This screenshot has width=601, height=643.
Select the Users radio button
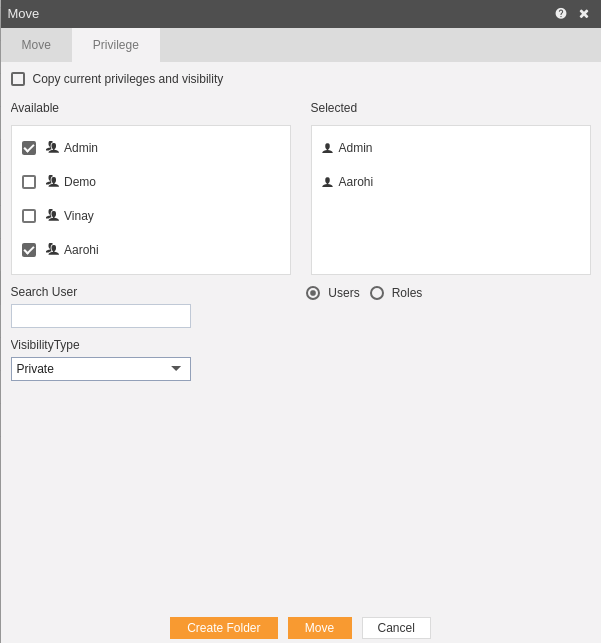[313, 293]
